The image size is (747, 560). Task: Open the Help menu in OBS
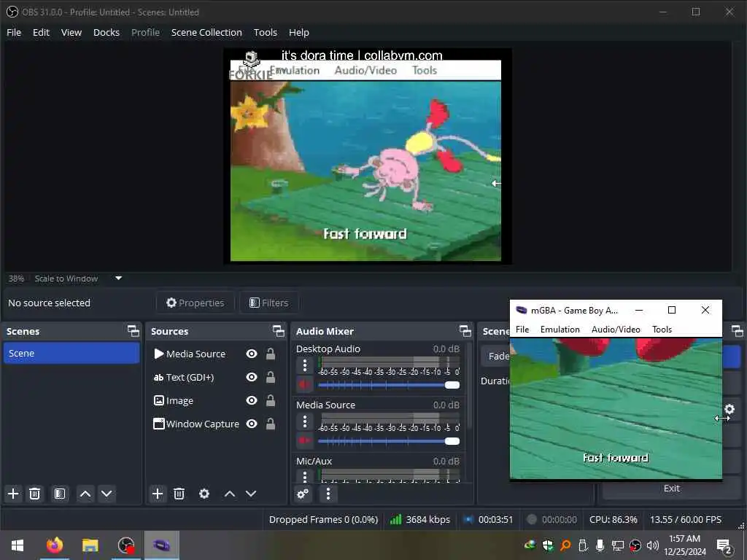[299, 32]
